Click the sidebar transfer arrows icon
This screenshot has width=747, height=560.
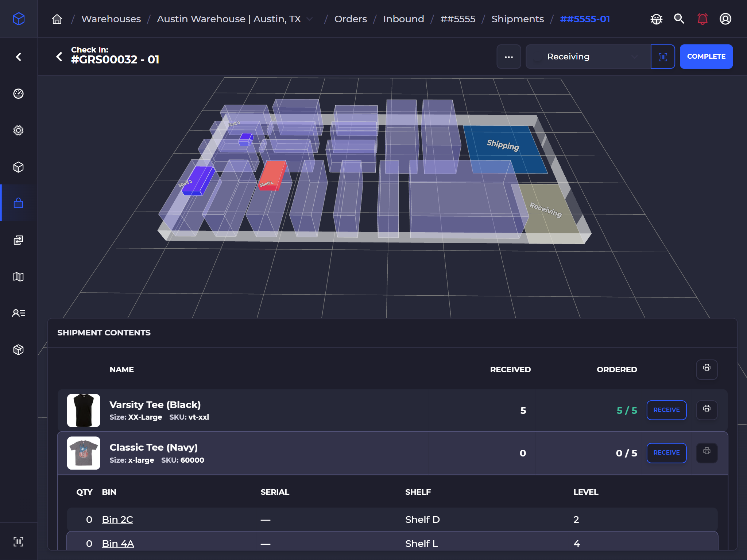(19, 240)
